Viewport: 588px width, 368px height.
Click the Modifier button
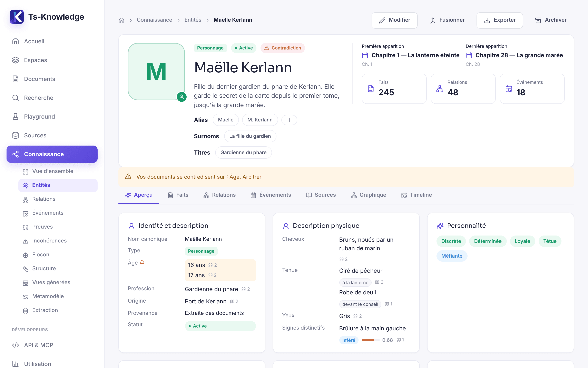(394, 20)
